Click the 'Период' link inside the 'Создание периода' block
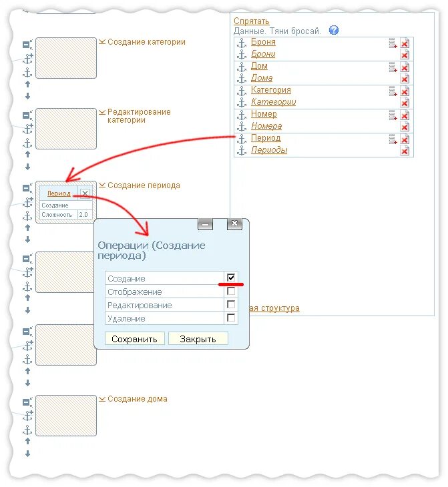This screenshot has height=487, width=448. [59, 193]
